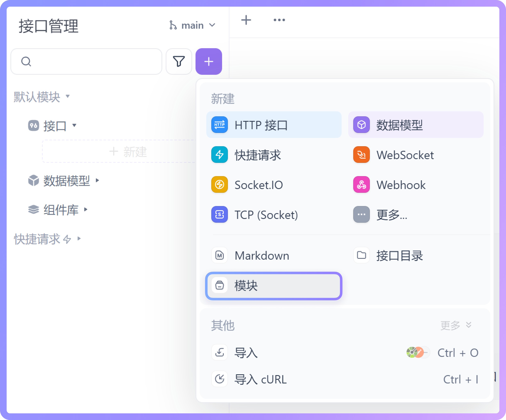Click the WebSocket icon

[361, 155]
